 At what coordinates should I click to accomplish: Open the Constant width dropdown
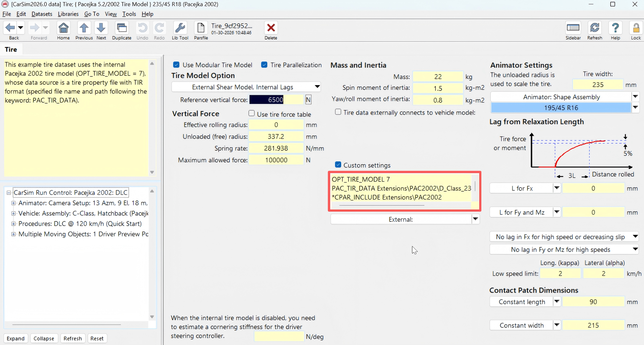tap(557, 325)
